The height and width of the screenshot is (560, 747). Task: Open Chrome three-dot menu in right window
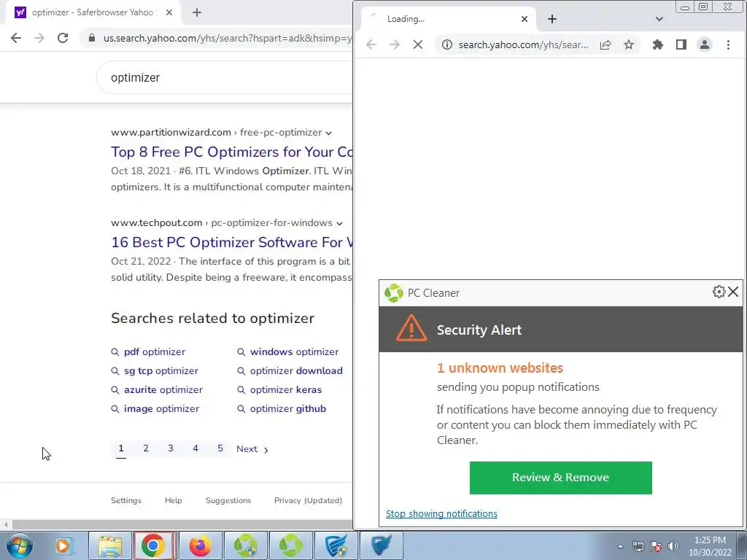[728, 44]
